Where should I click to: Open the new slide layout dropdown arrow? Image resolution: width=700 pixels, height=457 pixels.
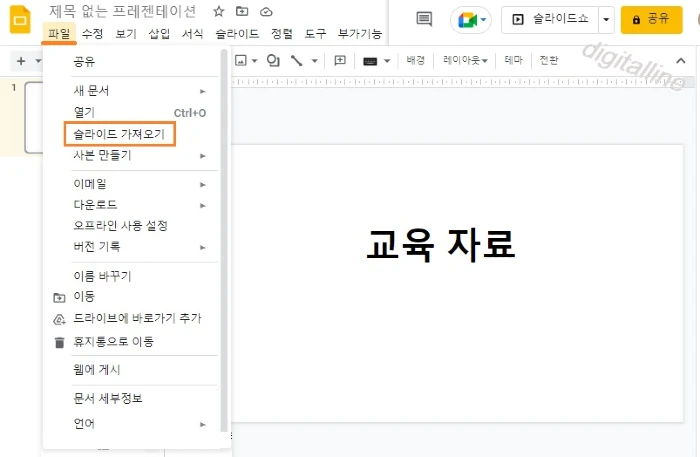click(38, 61)
